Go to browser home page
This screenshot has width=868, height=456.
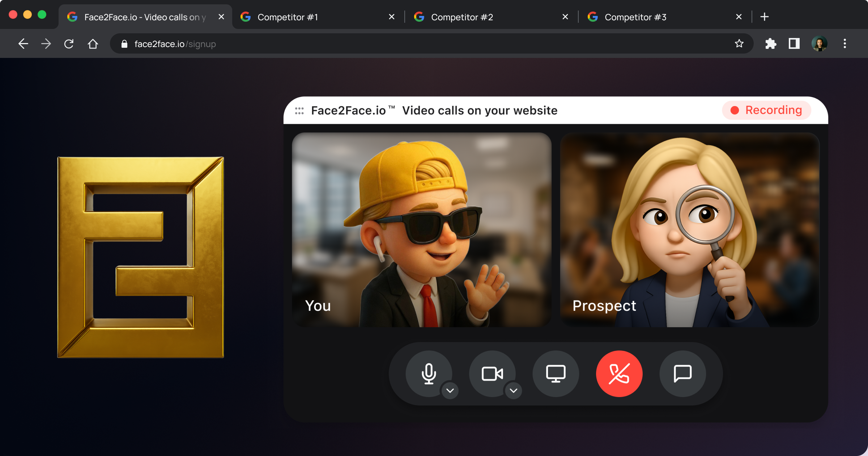click(93, 44)
